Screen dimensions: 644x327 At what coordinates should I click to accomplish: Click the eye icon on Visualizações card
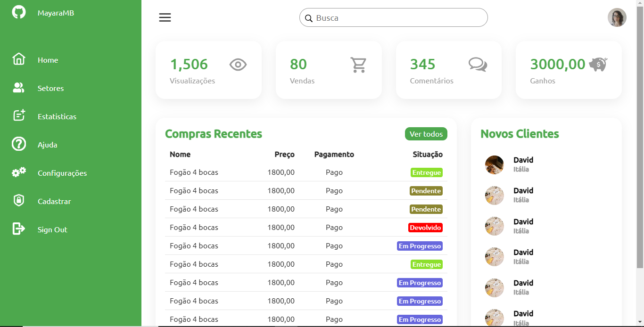click(x=238, y=65)
